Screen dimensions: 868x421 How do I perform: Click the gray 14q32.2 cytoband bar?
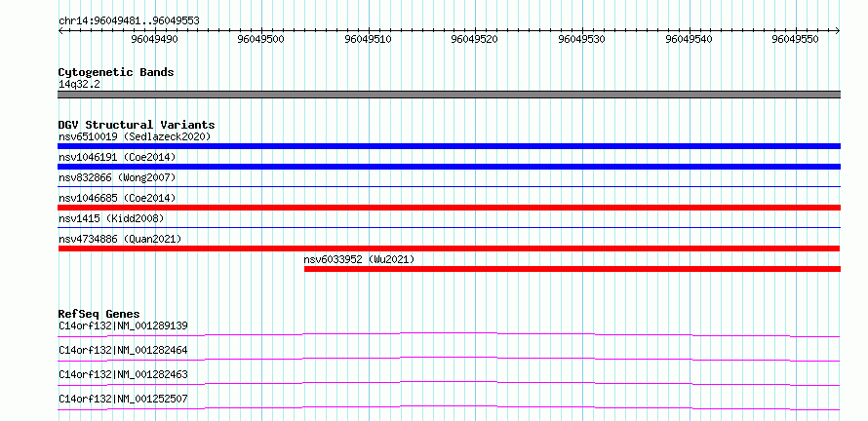coord(449,95)
